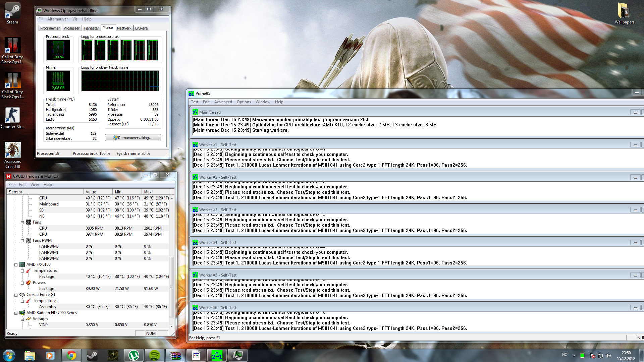
Task: Click the Show desktop button
Action: 642,355
